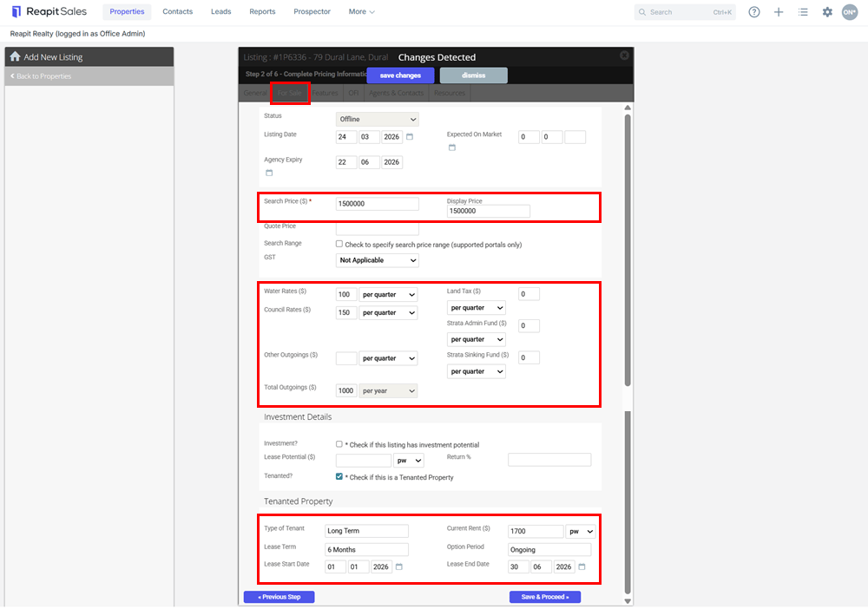Uncheck the Tenanted Property checkbox

pos(339,476)
